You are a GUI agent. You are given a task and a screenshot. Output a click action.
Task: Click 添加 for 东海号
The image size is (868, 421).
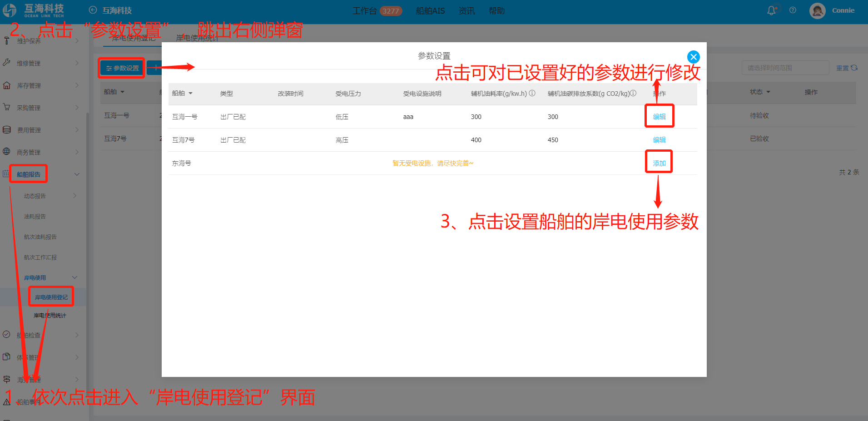659,163
